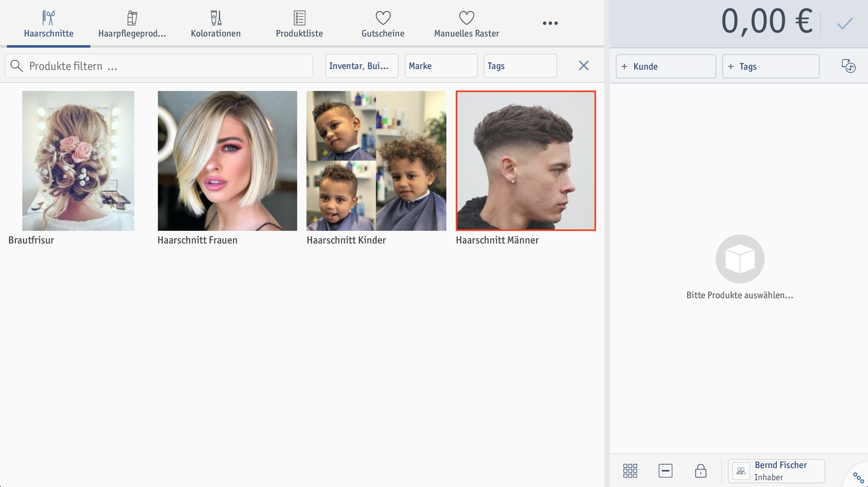Screen dimensions: 868x487
Task: Open the grid view icon
Action: coord(630,471)
